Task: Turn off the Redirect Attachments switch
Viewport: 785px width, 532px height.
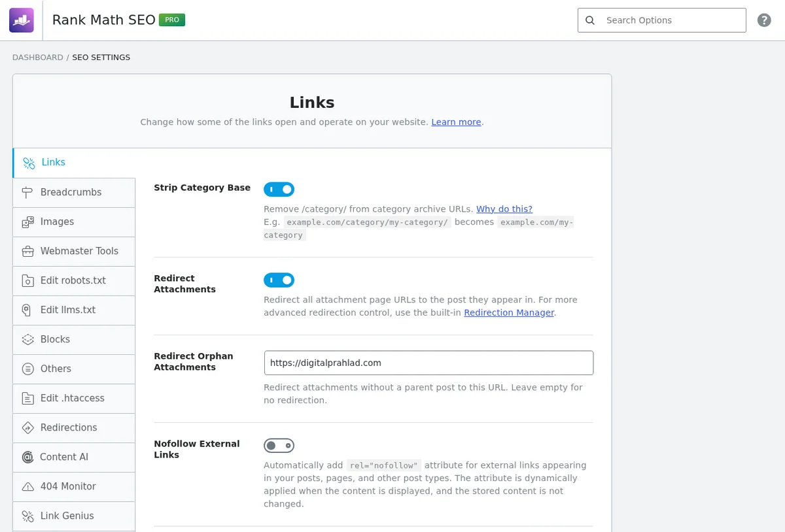Action: point(279,280)
